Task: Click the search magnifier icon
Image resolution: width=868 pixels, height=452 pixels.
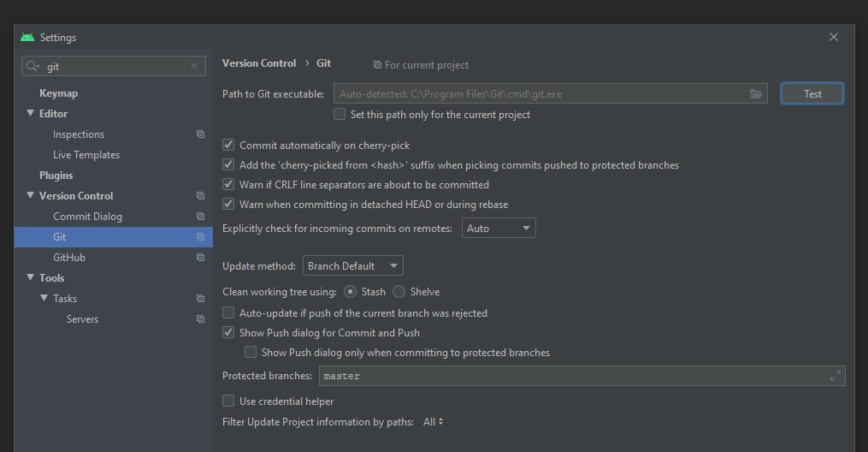Action: 32,67
